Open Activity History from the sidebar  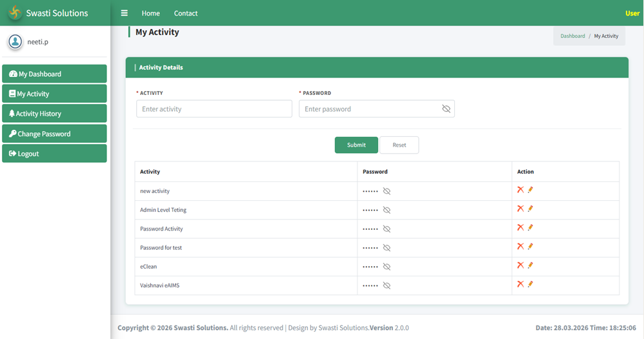54,114
